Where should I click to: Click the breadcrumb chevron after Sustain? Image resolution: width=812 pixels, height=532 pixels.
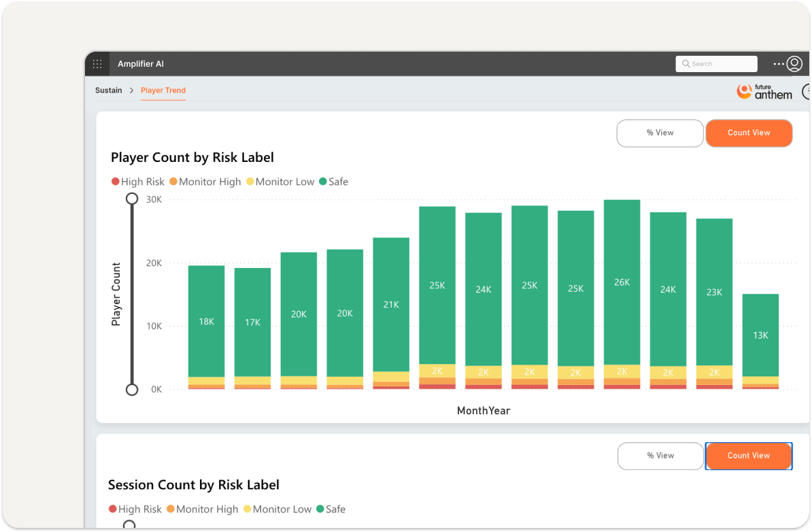tap(131, 90)
